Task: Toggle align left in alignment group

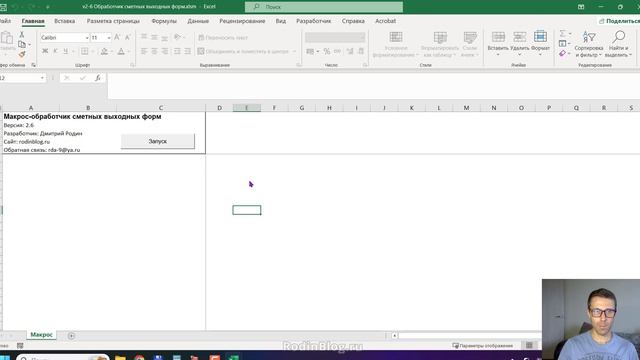Action: (x=144, y=51)
